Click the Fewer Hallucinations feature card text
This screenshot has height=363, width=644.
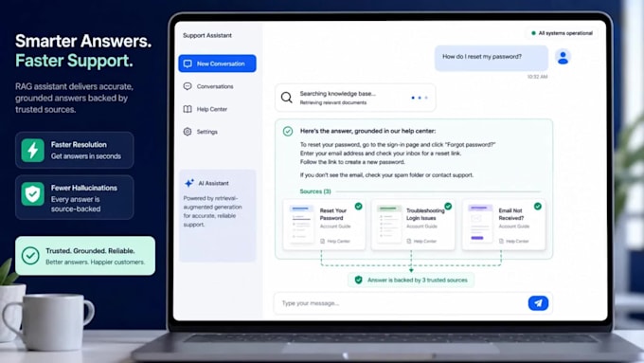pos(83,198)
